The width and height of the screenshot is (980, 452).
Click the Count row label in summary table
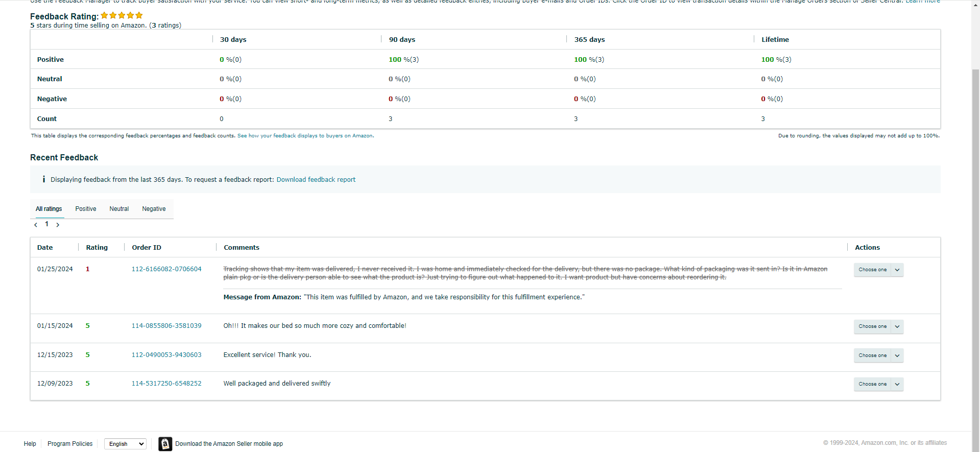pos(47,119)
